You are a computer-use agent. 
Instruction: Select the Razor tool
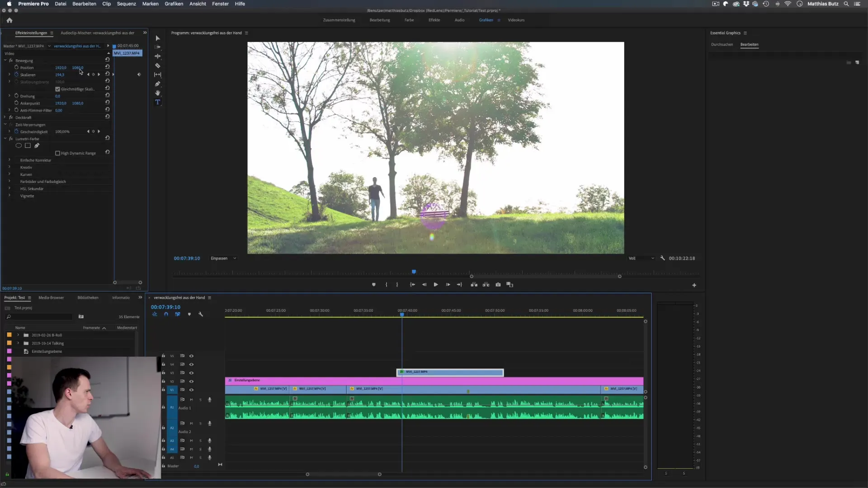[158, 66]
